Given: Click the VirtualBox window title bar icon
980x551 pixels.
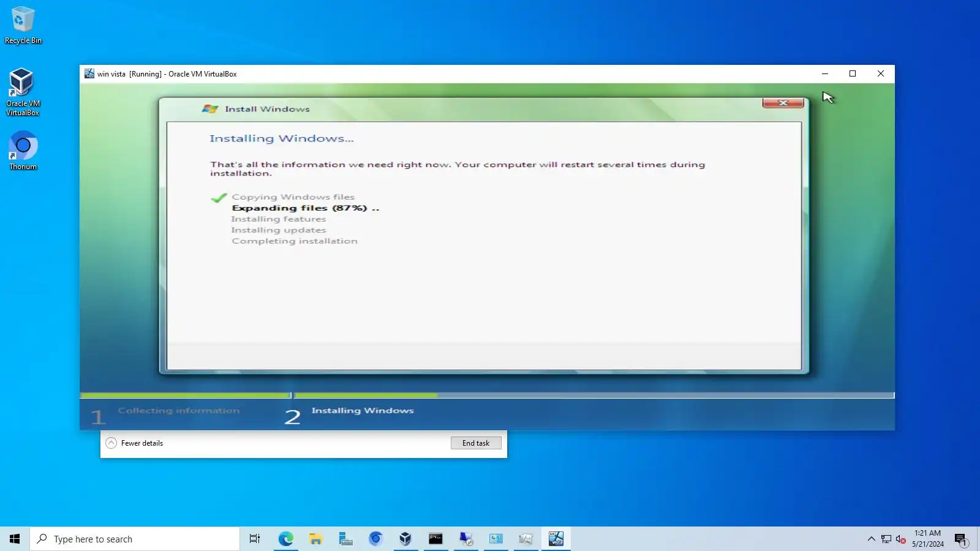Looking at the screenshot, I should pos(89,73).
